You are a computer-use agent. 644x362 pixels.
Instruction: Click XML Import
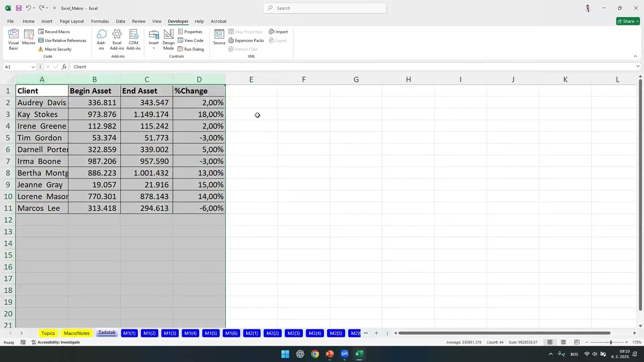pos(278,32)
